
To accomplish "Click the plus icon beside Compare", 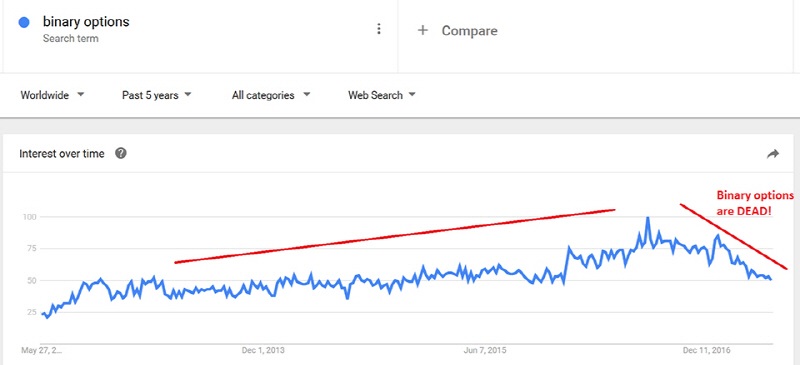I will pos(422,31).
